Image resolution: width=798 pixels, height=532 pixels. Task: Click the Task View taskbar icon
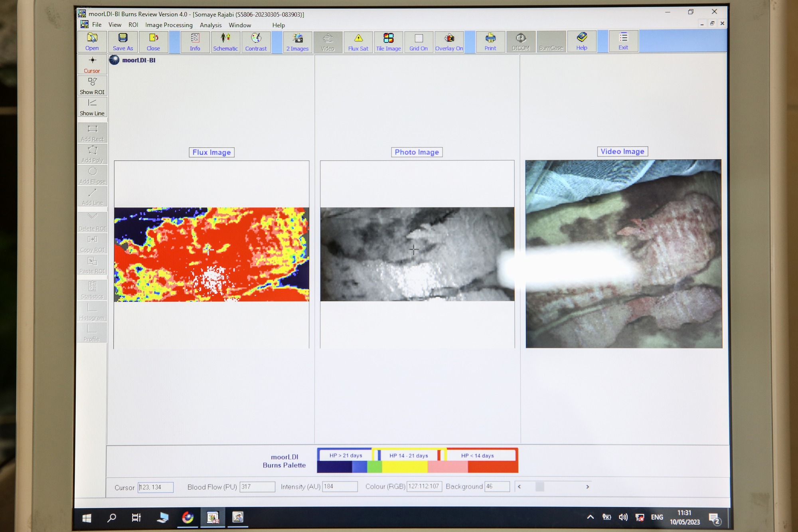click(136, 518)
